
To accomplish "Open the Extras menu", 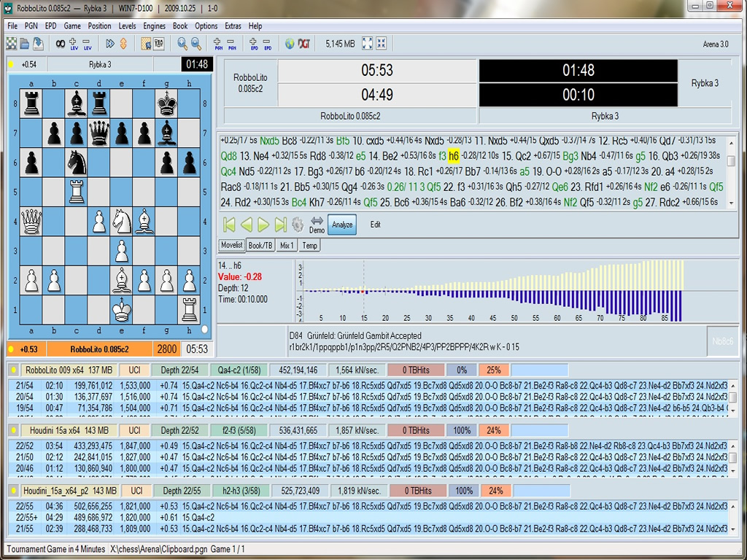I will point(233,26).
